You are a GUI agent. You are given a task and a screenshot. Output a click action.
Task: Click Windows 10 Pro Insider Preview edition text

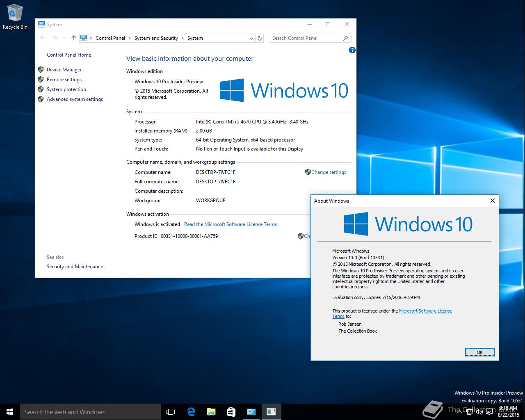(169, 82)
